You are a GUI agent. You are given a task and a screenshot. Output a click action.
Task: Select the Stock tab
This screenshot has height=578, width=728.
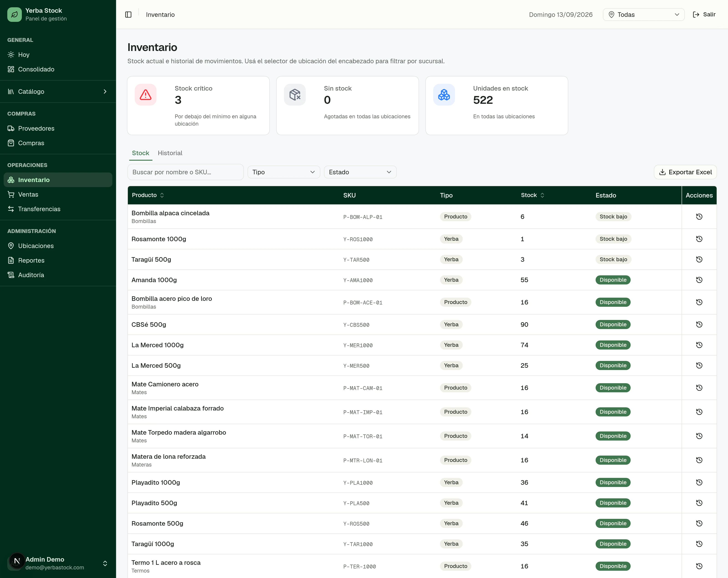(x=140, y=153)
